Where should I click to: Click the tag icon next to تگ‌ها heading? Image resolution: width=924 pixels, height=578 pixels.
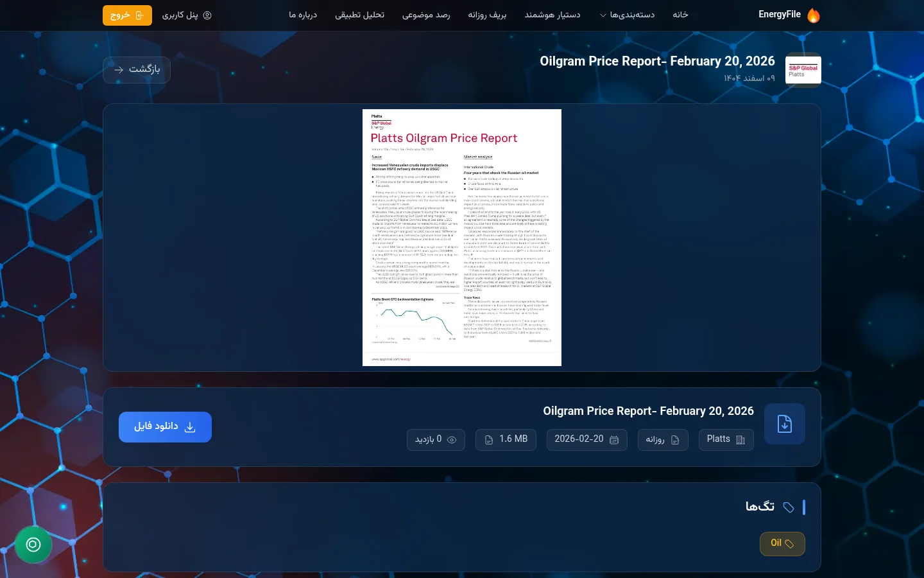(x=789, y=507)
